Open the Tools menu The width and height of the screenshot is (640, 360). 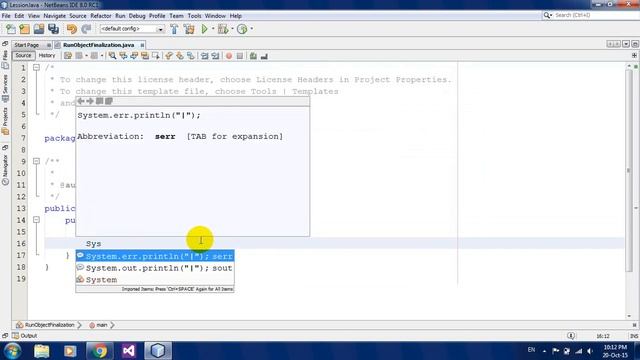(194, 16)
